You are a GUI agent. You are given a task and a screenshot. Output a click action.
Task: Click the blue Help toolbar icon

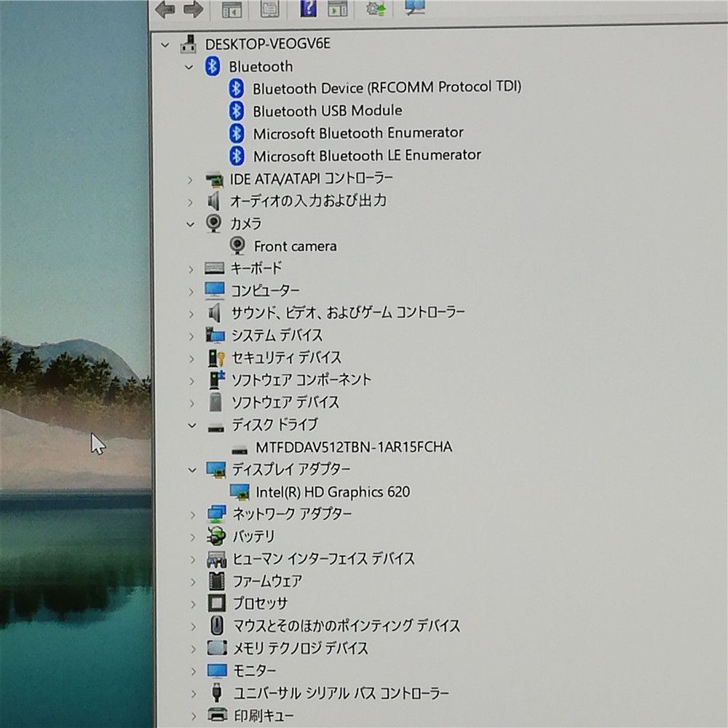click(x=308, y=9)
